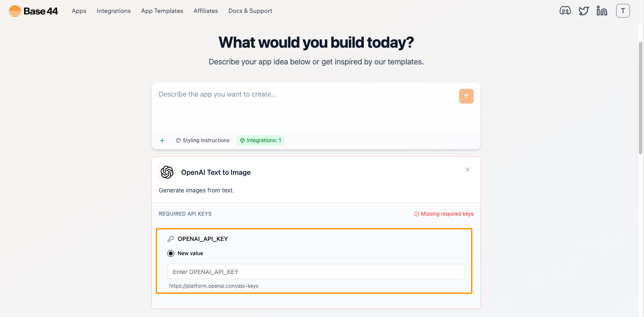644x317 pixels.
Task: Open the App Templates section
Action: pyautogui.click(x=162, y=11)
